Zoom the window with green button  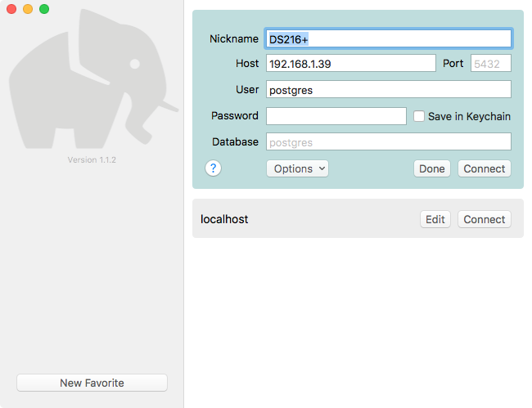44,9
